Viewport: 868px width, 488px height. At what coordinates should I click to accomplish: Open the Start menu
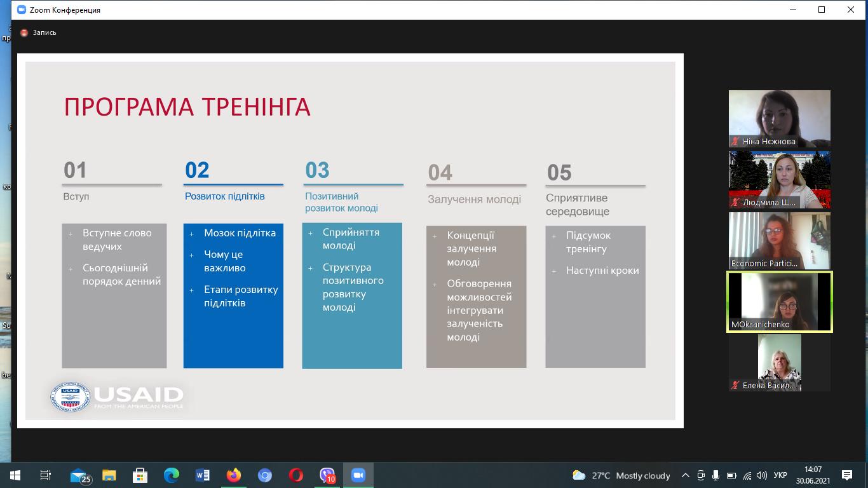click(x=14, y=475)
